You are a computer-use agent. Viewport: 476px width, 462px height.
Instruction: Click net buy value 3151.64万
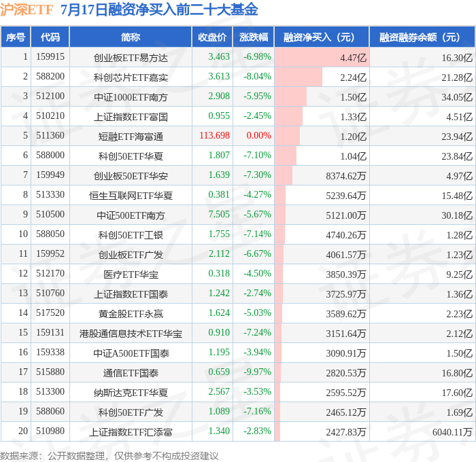pos(345,334)
